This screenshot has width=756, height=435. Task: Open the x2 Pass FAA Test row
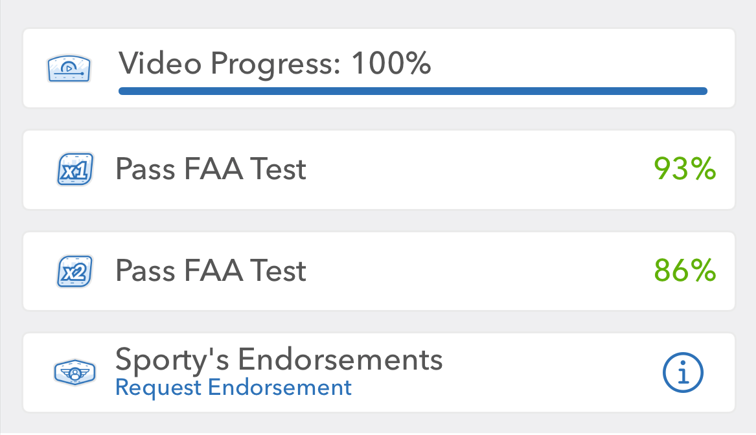tap(379, 271)
